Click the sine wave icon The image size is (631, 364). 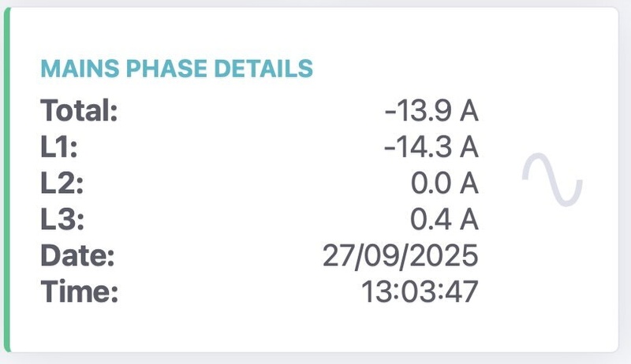553,180
